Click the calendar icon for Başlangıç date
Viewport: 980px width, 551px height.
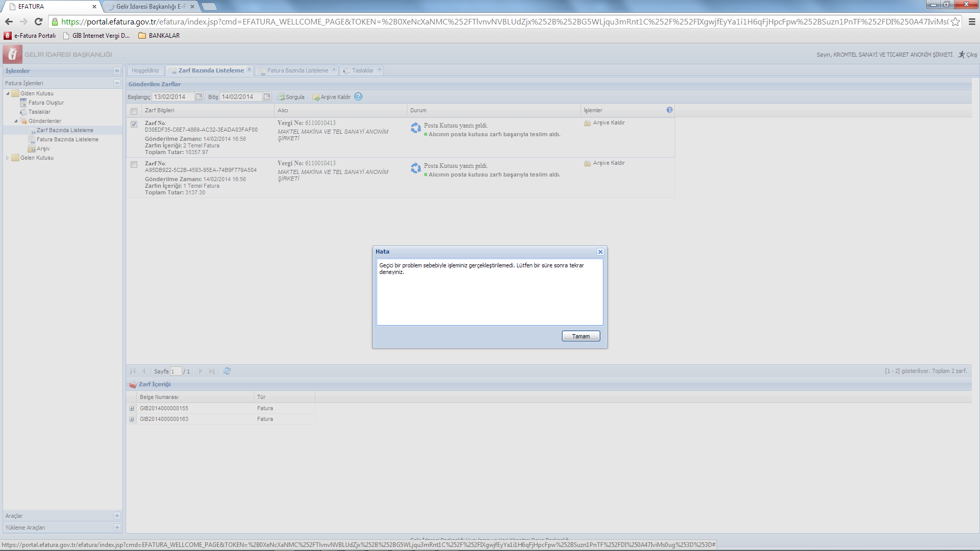199,96
